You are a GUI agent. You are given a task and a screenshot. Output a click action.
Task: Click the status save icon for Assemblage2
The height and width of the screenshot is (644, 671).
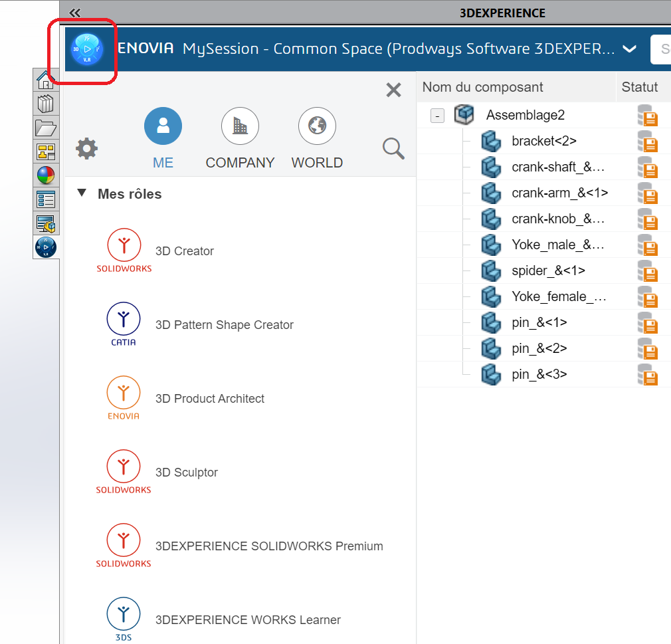click(x=648, y=115)
